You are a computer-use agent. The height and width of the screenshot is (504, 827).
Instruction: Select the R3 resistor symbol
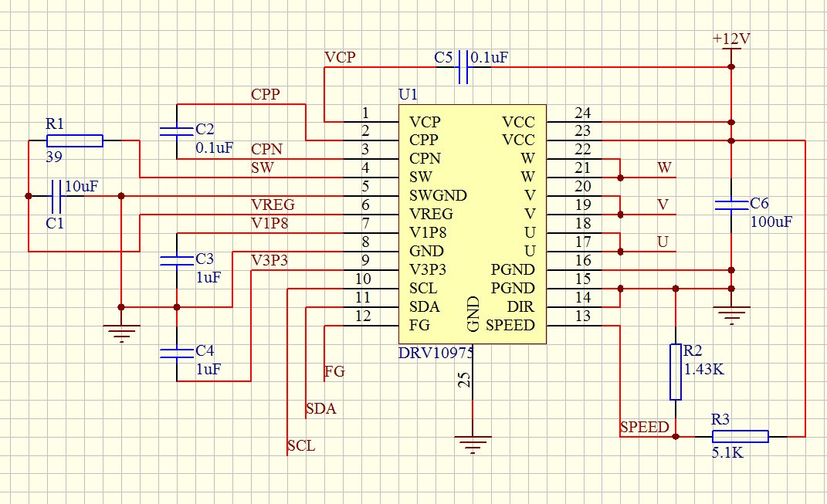pos(741,437)
